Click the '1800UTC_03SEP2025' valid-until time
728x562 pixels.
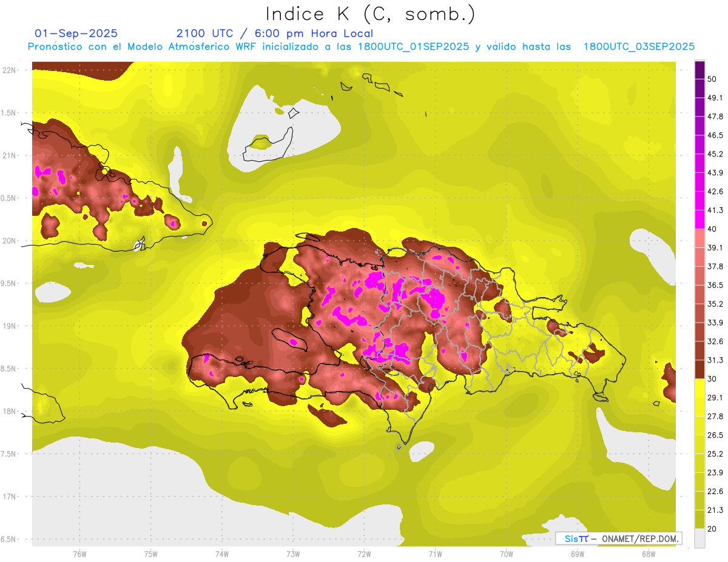tap(639, 47)
